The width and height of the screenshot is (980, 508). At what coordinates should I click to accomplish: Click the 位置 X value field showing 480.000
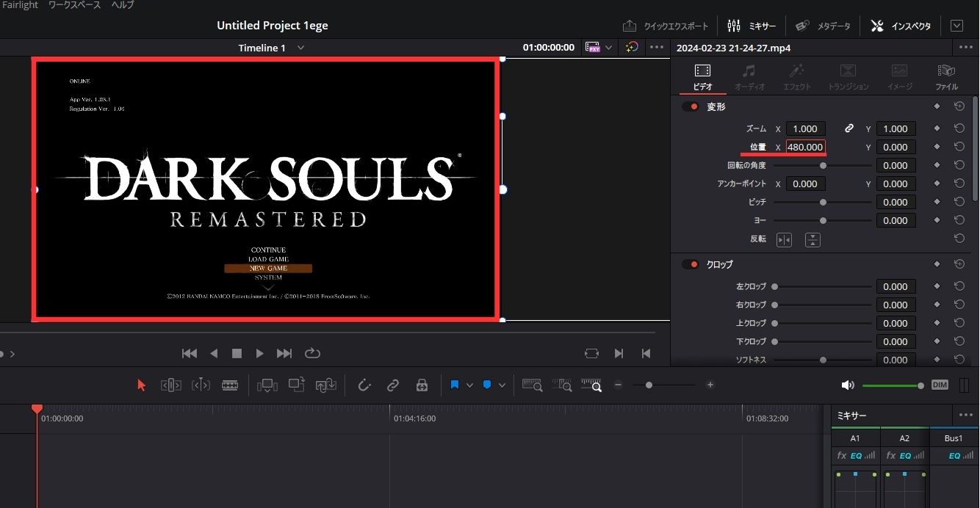pos(806,146)
